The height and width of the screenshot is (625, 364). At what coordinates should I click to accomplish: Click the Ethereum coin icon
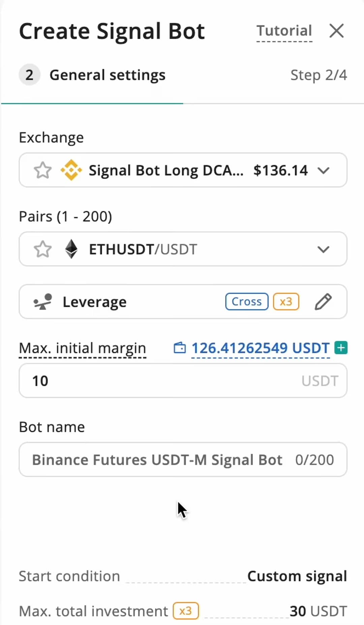71,249
